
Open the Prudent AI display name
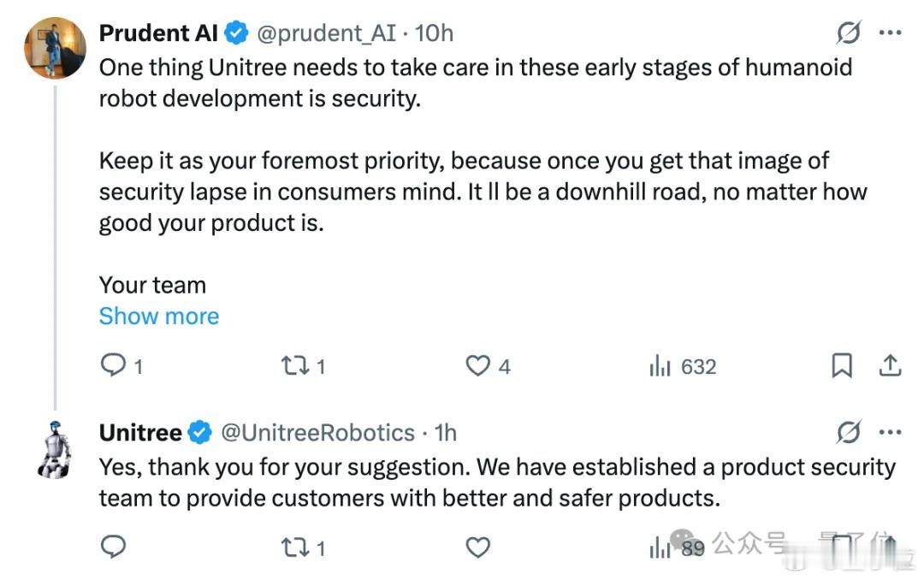pyautogui.click(x=158, y=33)
